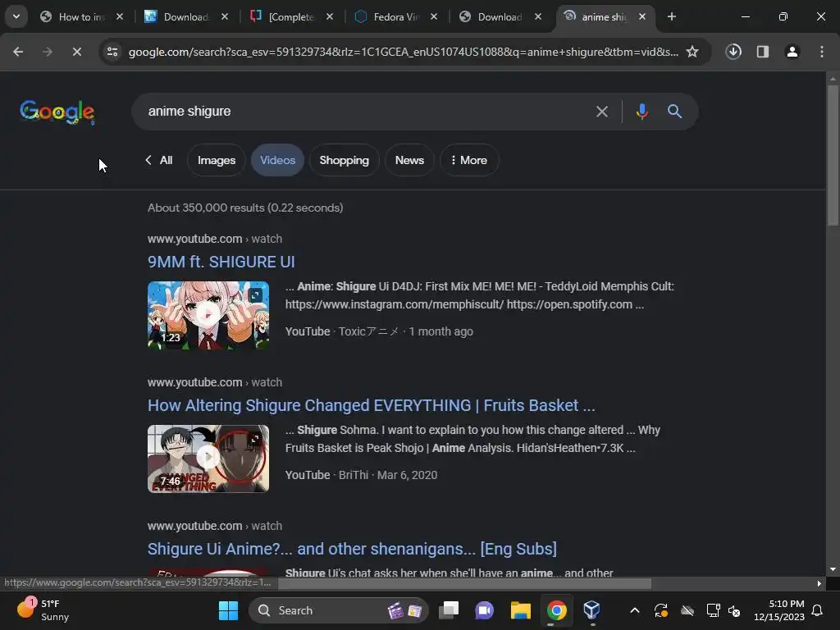
Task: Close the 'Fedora Vir' tab
Action: point(434,16)
